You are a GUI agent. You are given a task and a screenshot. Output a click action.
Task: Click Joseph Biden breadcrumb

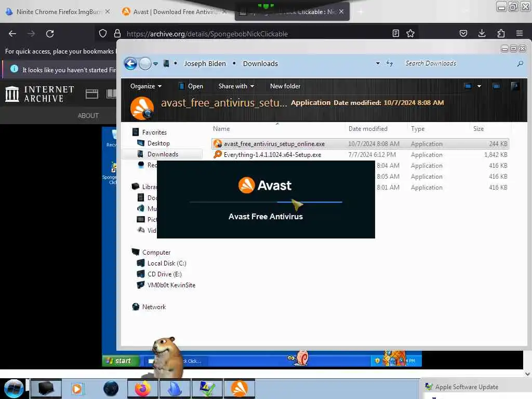pyautogui.click(x=205, y=64)
